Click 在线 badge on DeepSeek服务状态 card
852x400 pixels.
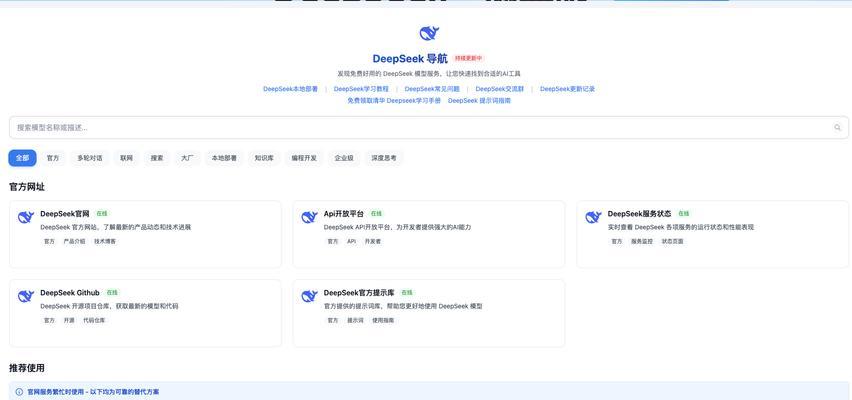684,214
